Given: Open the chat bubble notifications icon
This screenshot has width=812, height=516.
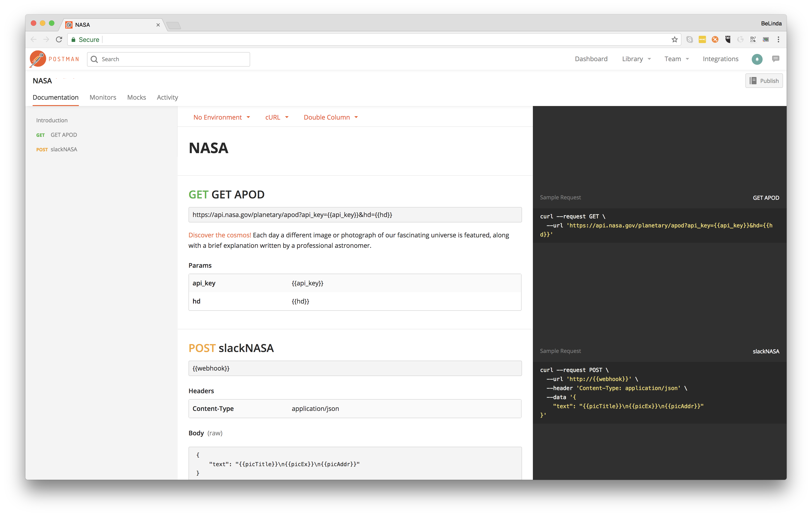Looking at the screenshot, I should (x=776, y=59).
